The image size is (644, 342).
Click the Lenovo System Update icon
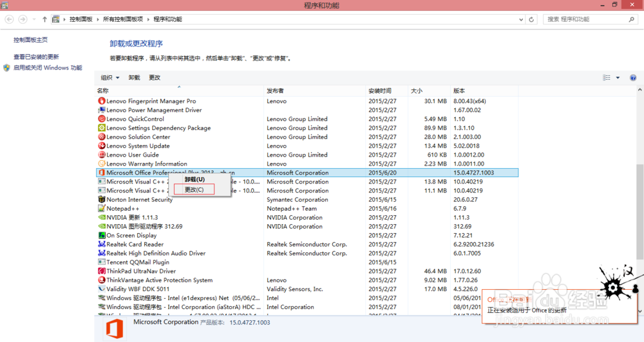[102, 146]
